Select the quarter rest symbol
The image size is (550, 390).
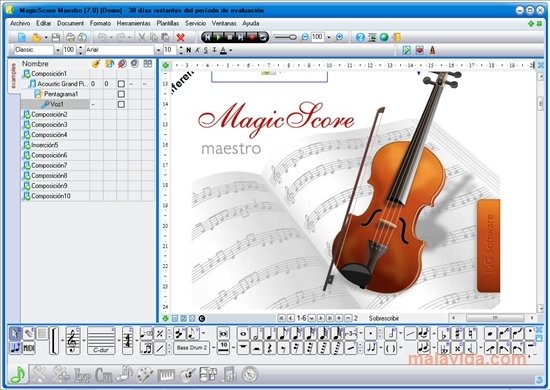(x=270, y=348)
